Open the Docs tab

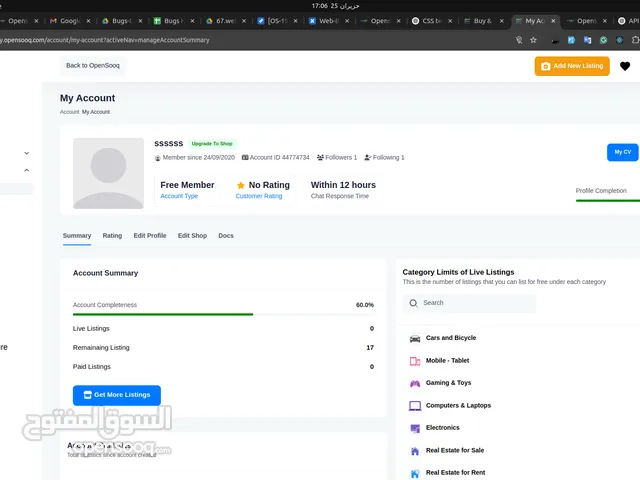(226, 236)
